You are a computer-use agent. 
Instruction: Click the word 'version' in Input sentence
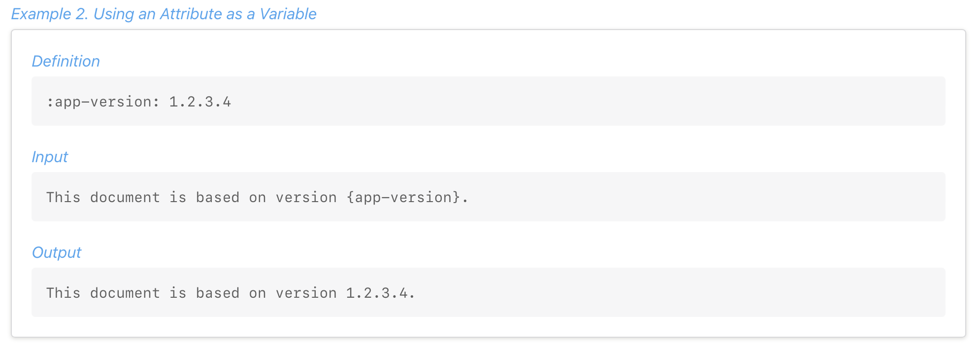coord(306,197)
